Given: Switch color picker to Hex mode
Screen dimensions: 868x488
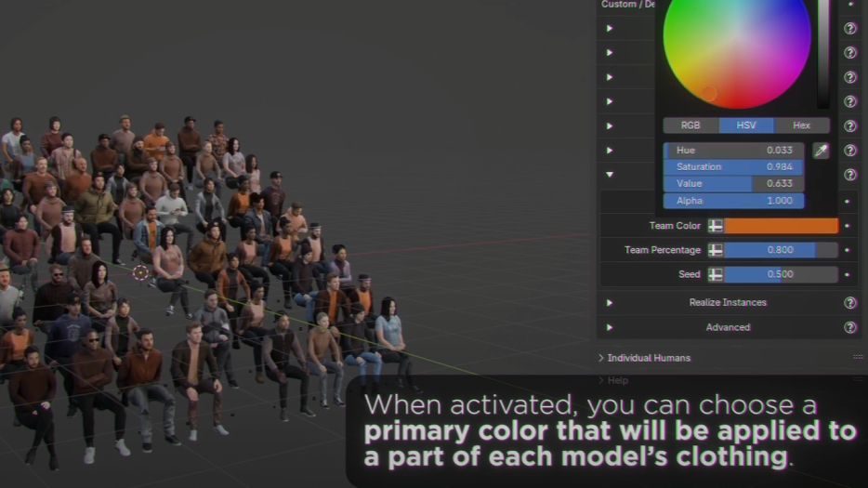Looking at the screenshot, I should 801,125.
